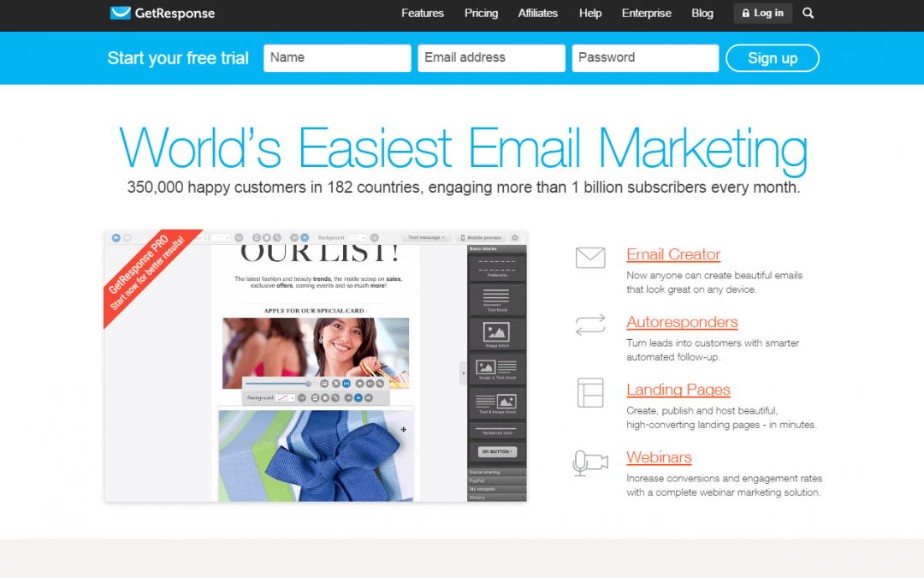The width and height of the screenshot is (924, 578).
Task: Select the Text & Image block
Action: [x=497, y=403]
